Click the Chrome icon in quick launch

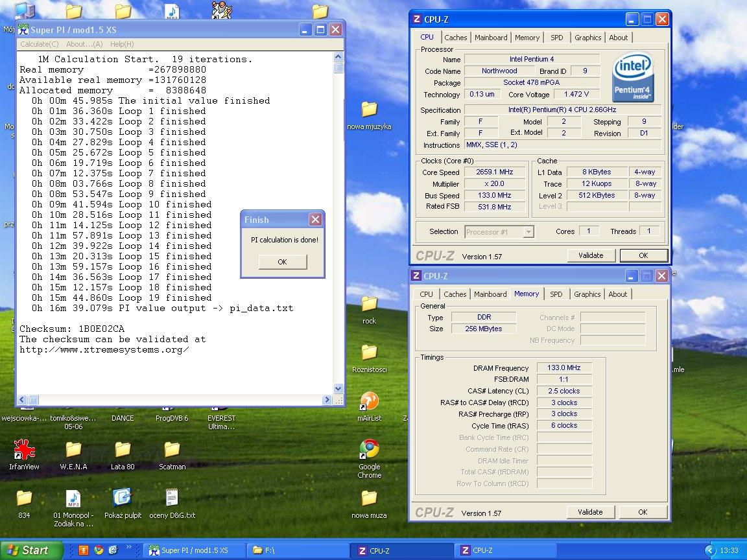click(x=99, y=550)
